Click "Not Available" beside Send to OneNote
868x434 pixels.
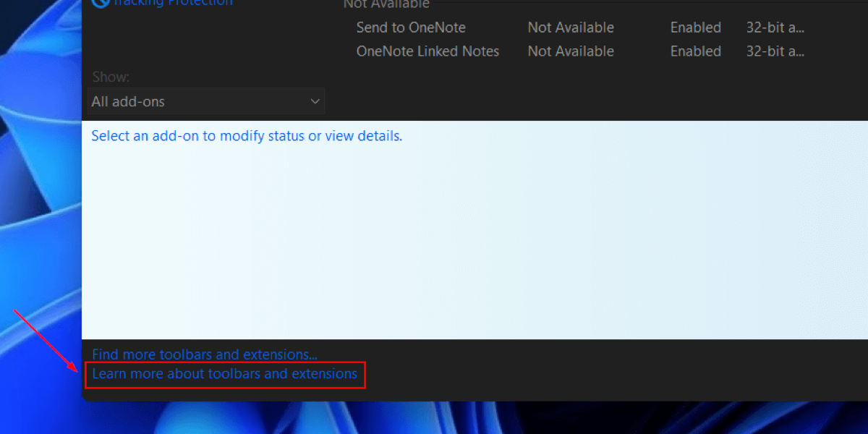[571, 27]
